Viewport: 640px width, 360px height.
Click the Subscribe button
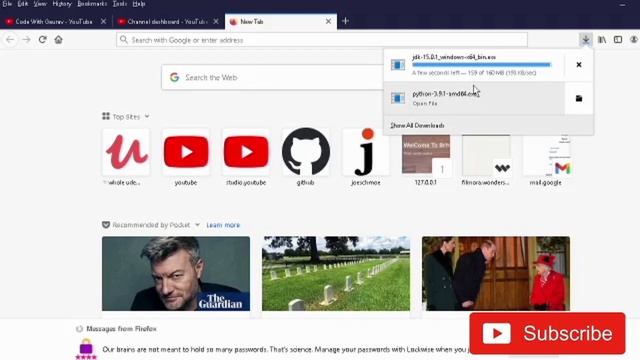(x=547, y=333)
